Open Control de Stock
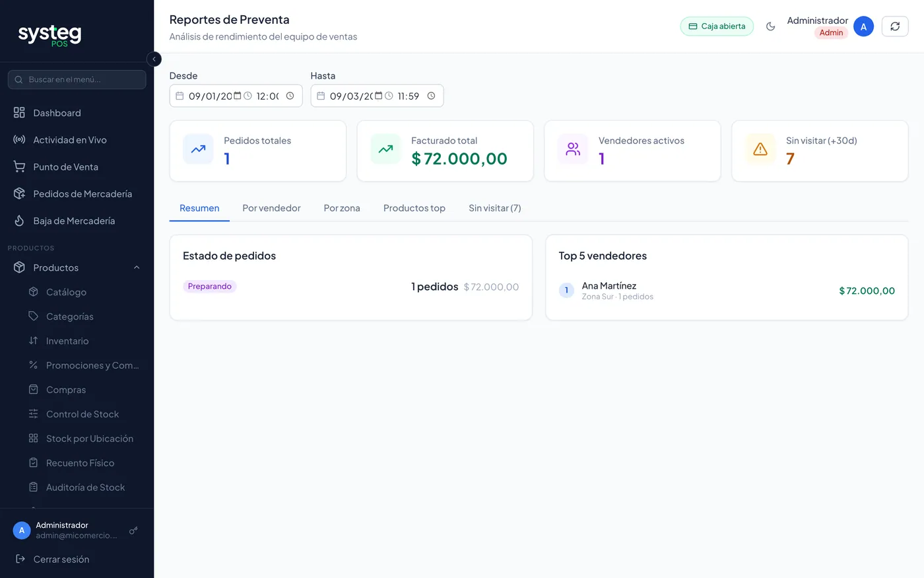This screenshot has height=578, width=924. (83, 414)
